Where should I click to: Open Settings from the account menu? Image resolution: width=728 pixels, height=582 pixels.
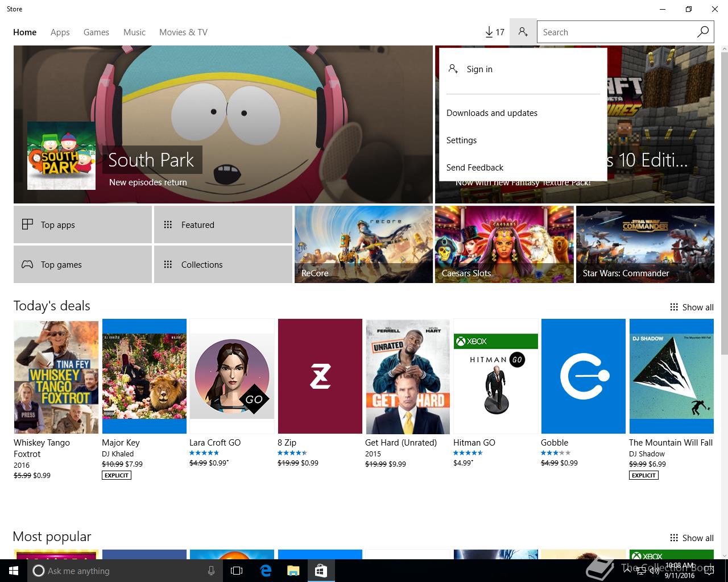tap(523, 140)
